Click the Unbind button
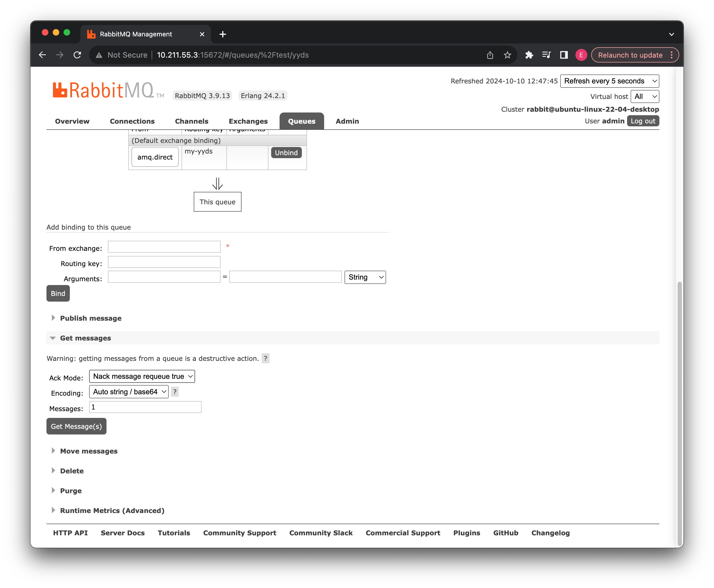The width and height of the screenshot is (714, 588). point(286,152)
